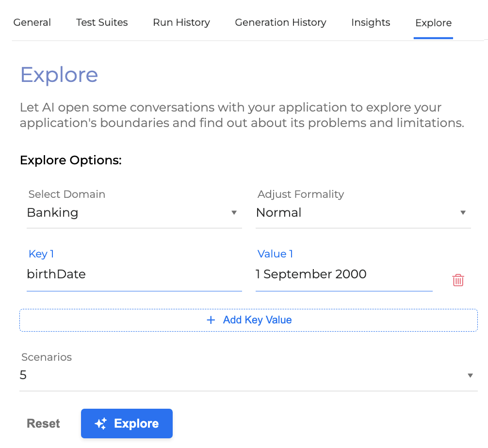The height and width of the screenshot is (448, 488).
Task: Click the Reset button
Action: pos(43,423)
